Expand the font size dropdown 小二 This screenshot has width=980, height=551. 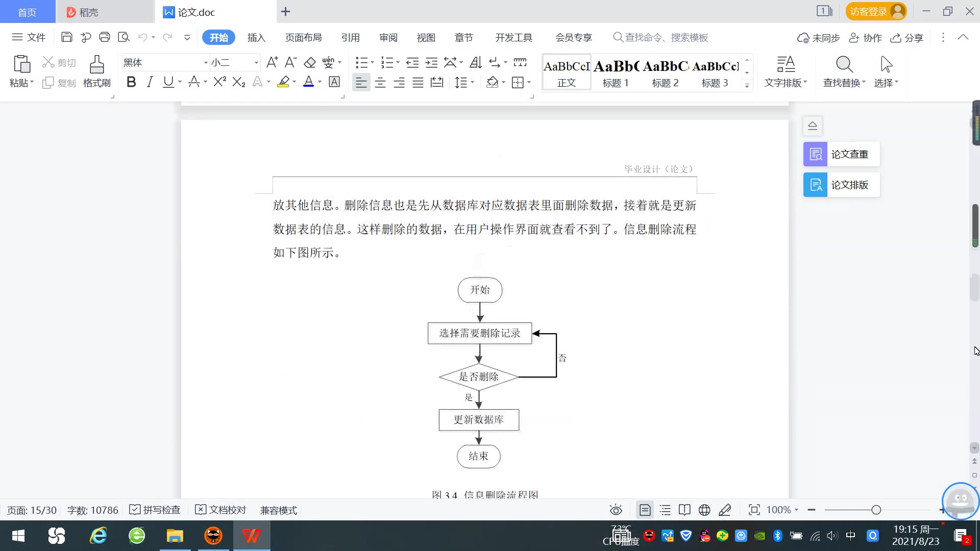[x=256, y=63]
